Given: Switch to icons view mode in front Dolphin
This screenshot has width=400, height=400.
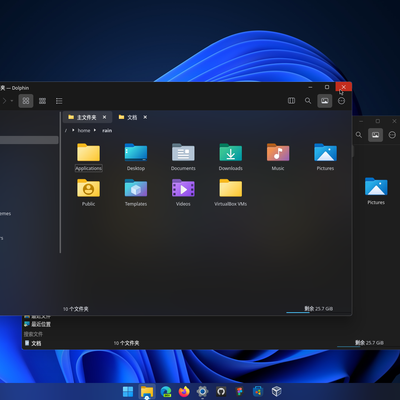Looking at the screenshot, I should 26,101.
